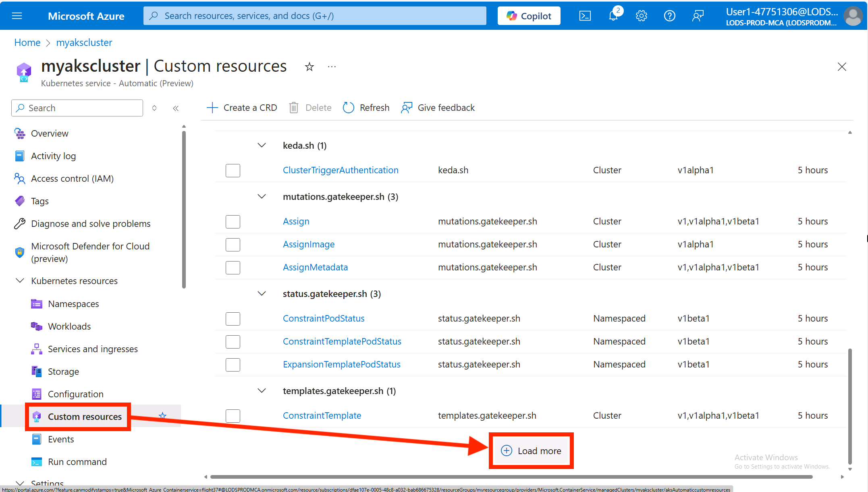Open Activity log in the sidebar
This screenshot has width=868, height=492.
click(x=53, y=156)
